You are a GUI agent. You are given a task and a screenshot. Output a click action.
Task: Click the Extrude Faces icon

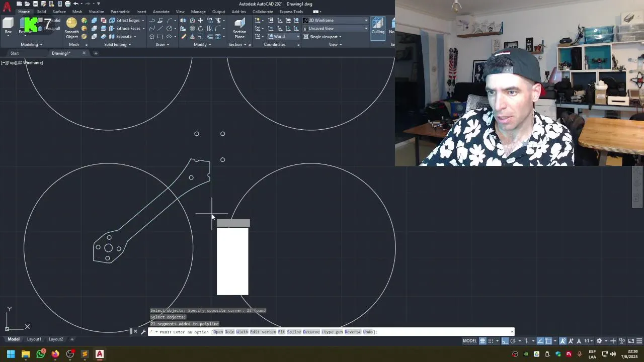pos(112,28)
